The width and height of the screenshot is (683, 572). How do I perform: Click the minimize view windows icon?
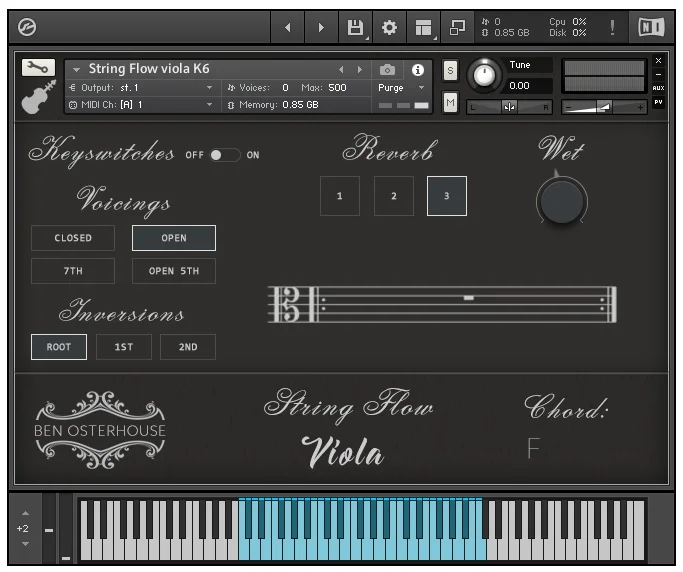pos(457,27)
